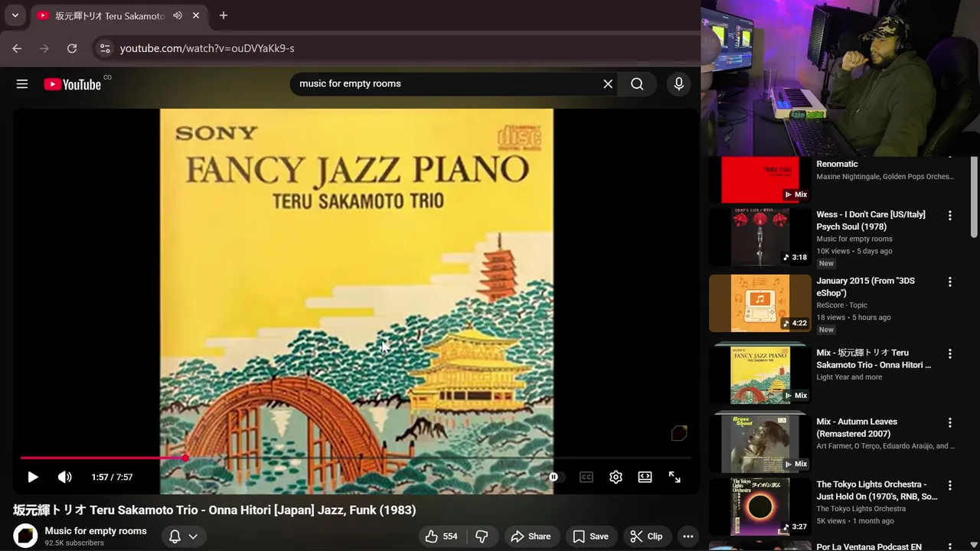Click the 92.5K subscribers text
Image resolution: width=980 pixels, height=551 pixels.
(x=74, y=543)
